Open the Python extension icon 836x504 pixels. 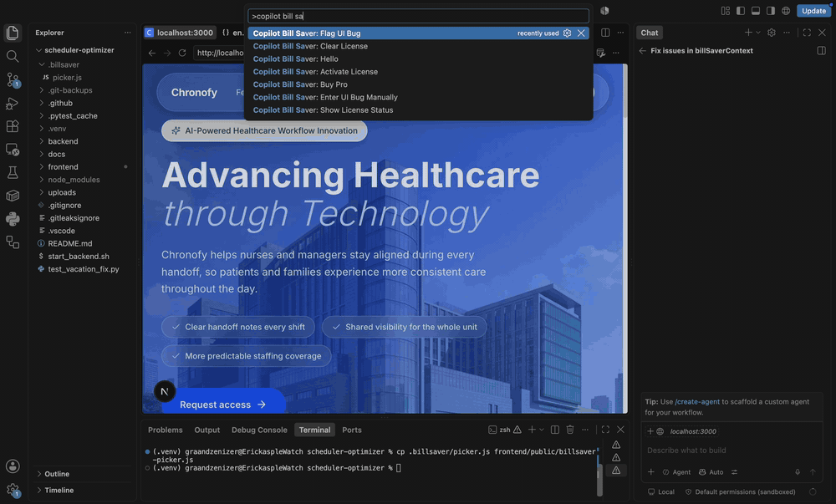click(x=13, y=219)
